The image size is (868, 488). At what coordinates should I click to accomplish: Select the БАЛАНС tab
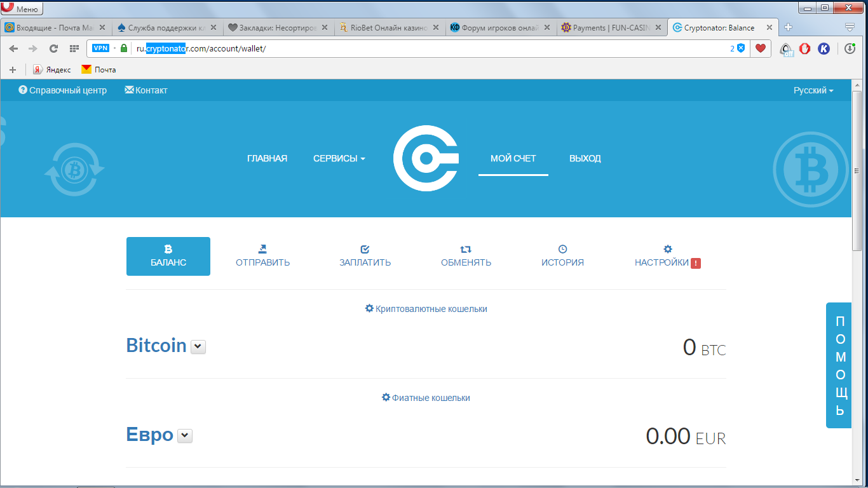[168, 256]
